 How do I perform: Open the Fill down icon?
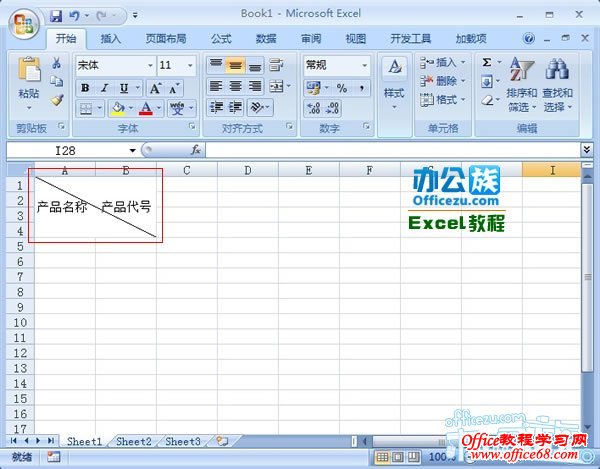(486, 81)
